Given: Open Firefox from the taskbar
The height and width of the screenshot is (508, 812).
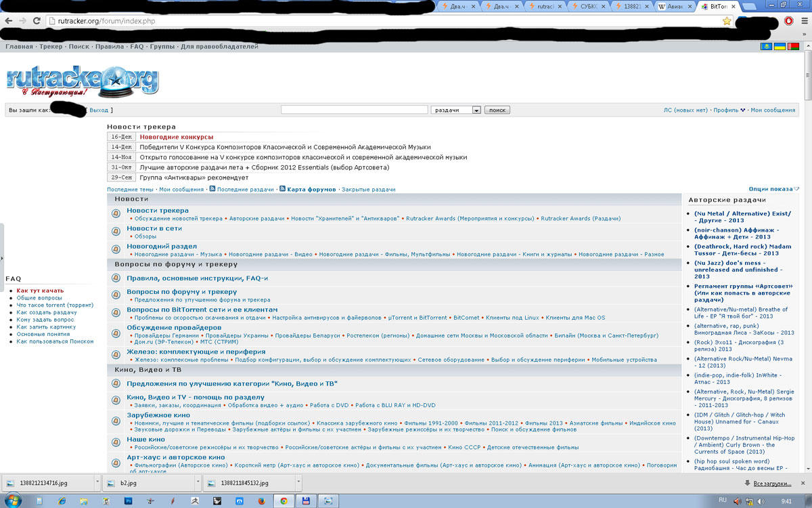Looking at the screenshot, I should click(x=261, y=501).
